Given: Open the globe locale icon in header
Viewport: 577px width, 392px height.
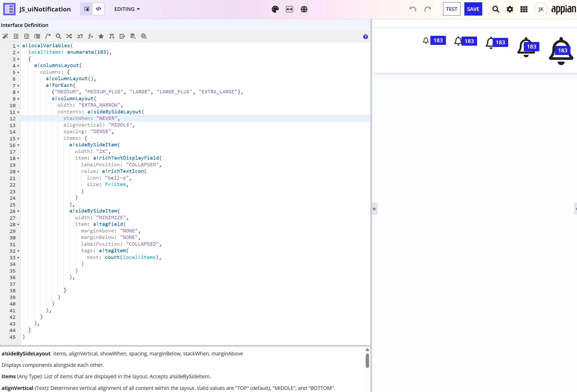Looking at the screenshot, I should click(304, 9).
